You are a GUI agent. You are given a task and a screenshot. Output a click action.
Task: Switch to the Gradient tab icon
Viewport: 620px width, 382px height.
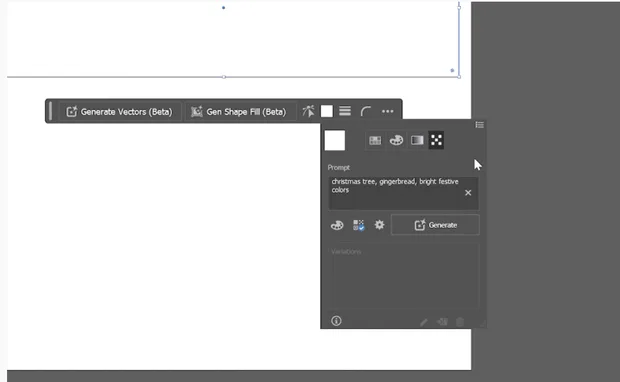417,140
